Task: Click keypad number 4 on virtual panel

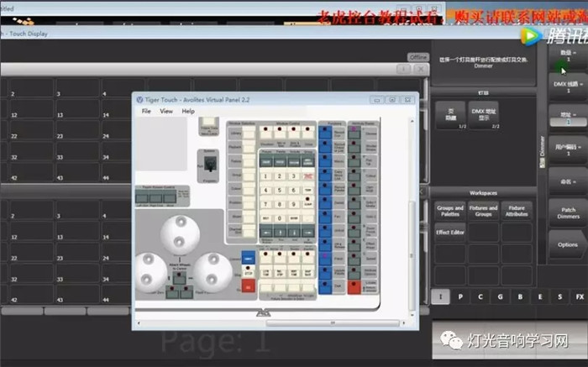Action: coord(265,190)
